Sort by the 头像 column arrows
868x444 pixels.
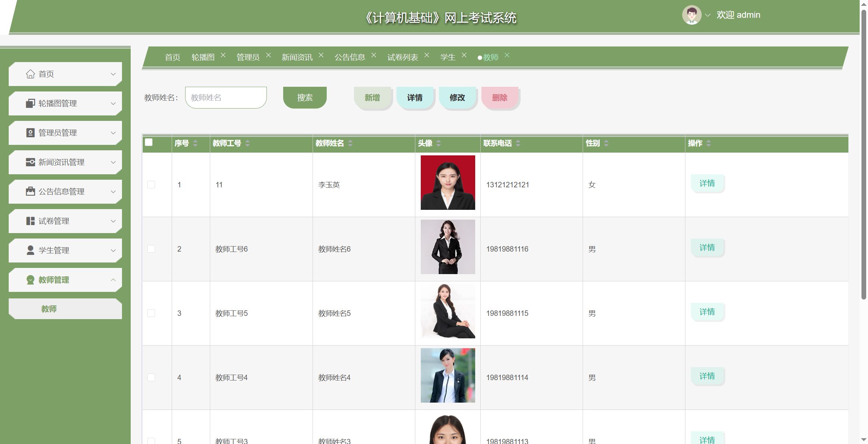click(x=439, y=143)
